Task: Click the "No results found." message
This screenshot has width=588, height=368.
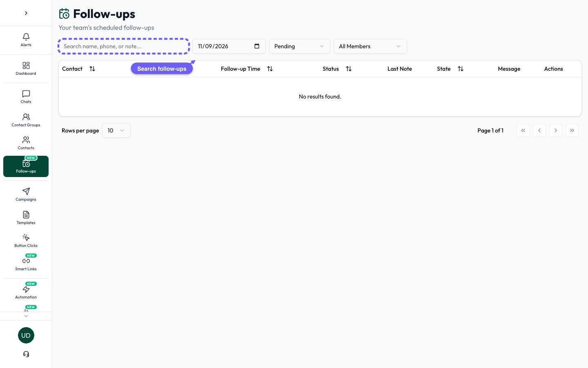Action: pos(320,96)
